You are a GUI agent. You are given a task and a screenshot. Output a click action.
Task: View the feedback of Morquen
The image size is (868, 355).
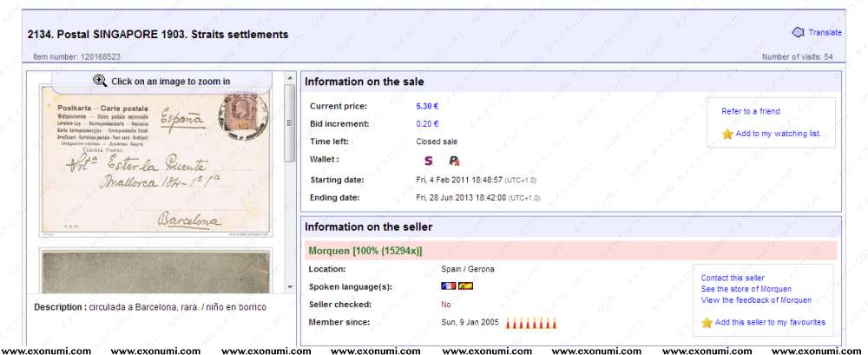pos(755,300)
